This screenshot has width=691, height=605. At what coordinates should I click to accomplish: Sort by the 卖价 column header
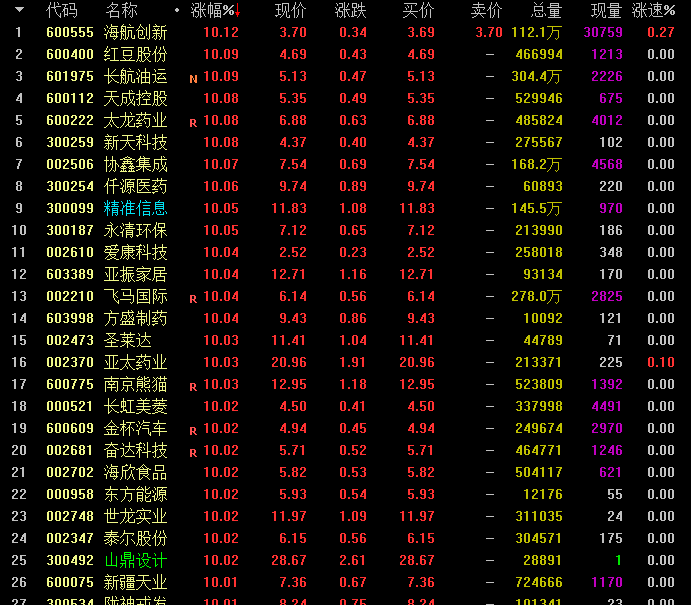(x=487, y=10)
